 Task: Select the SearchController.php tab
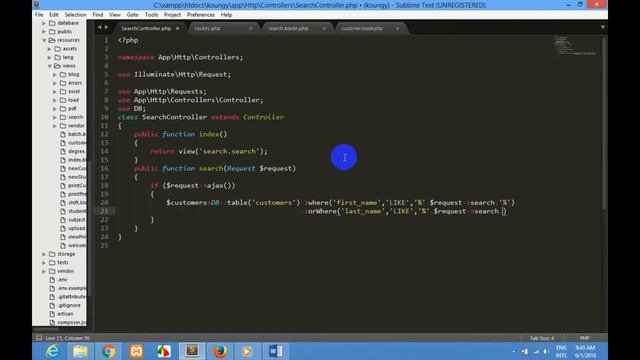150,28
